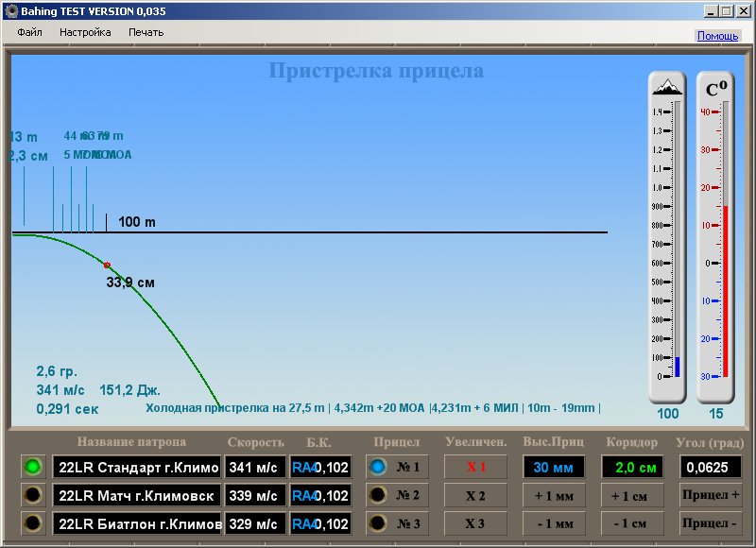Increase scope height with + 1 мм
The height and width of the screenshot is (548, 756).
pyautogui.click(x=554, y=495)
